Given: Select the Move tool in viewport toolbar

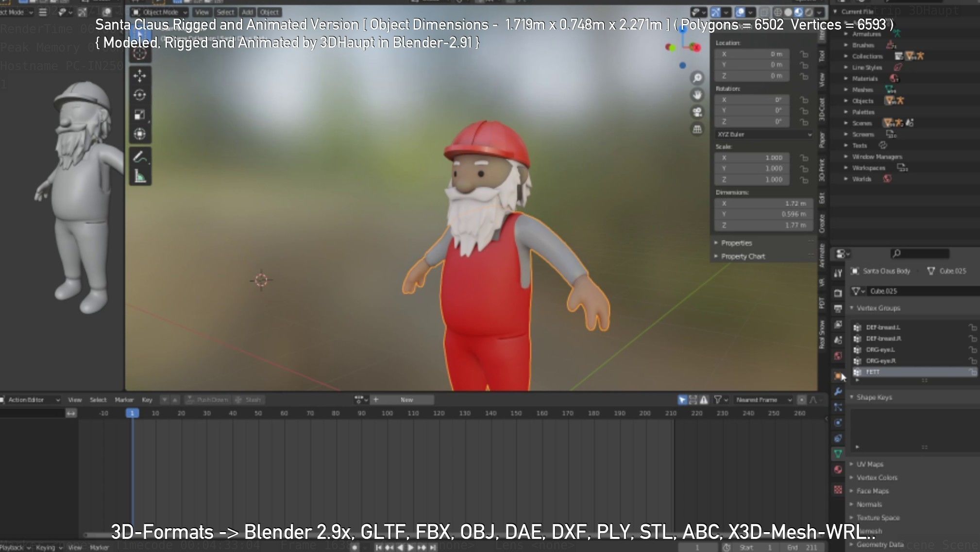Looking at the screenshot, I should pos(140,75).
